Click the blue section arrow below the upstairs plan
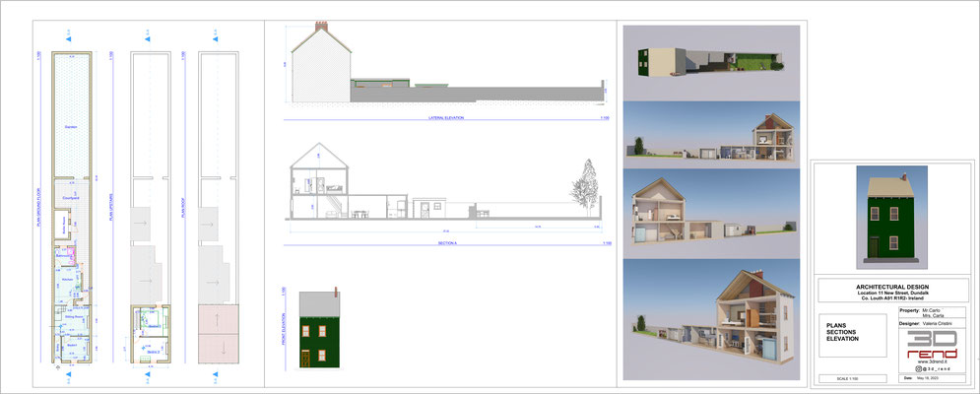980x394 pixels. tap(147, 374)
